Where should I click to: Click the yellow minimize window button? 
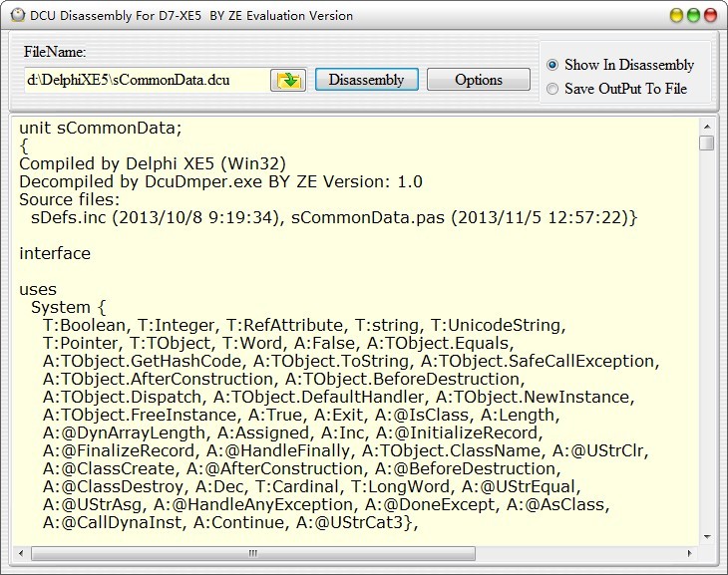[x=673, y=15]
